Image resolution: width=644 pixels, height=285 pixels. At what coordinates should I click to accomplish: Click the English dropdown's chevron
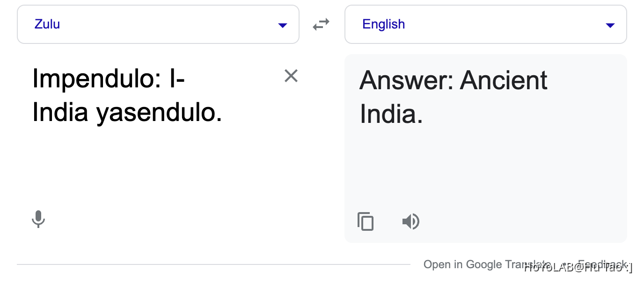click(x=610, y=26)
